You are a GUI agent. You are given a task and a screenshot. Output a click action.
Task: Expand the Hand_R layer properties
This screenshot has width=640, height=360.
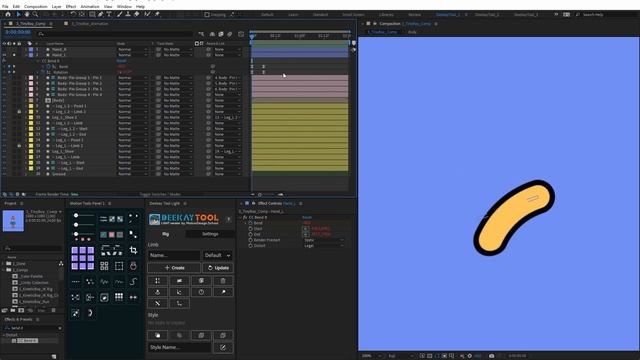26,49
